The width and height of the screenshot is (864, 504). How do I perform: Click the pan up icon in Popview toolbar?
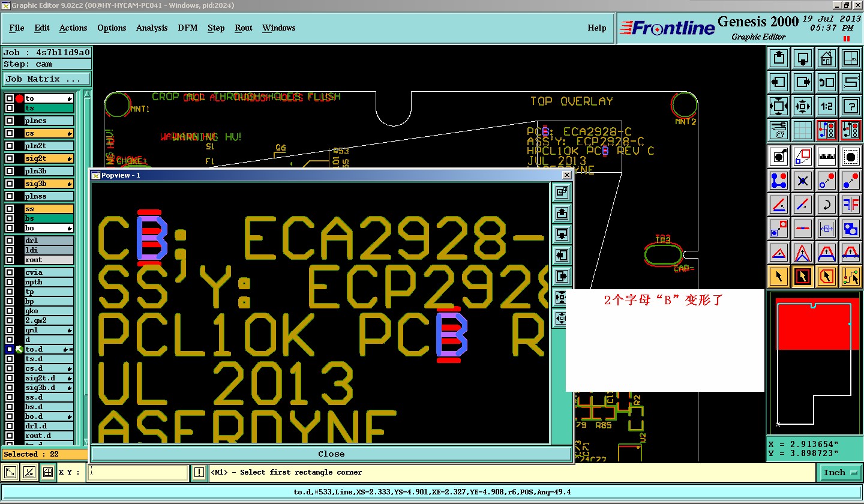[x=562, y=213]
